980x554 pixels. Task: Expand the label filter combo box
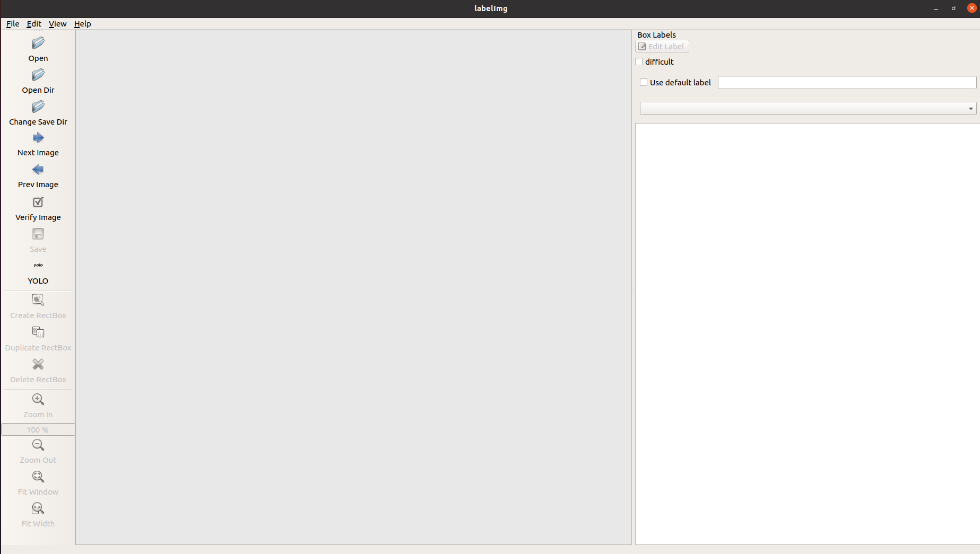pyautogui.click(x=808, y=109)
